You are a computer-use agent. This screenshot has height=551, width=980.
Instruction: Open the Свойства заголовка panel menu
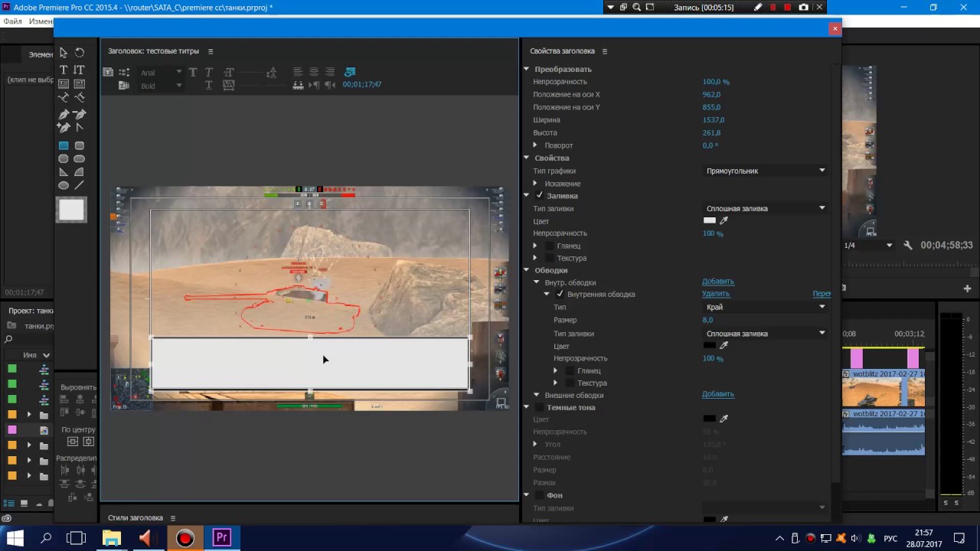(604, 51)
